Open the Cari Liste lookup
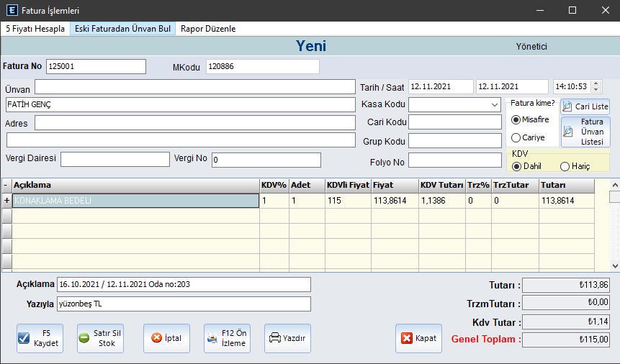The image size is (620, 364). 585,106
